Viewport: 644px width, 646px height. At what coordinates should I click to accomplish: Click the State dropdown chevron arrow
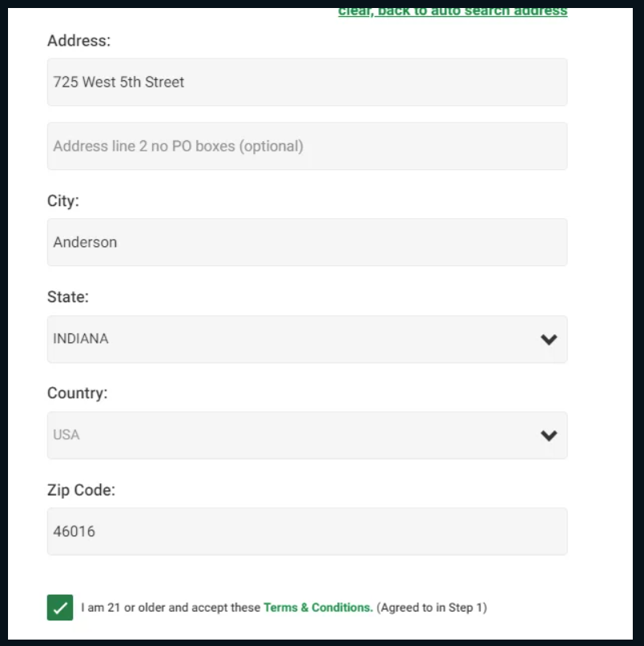point(549,339)
